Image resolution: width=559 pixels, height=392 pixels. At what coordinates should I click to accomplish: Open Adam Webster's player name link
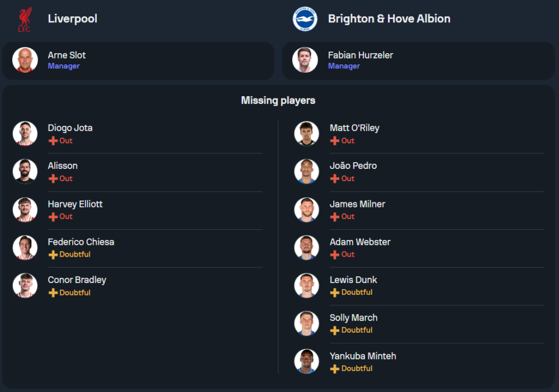(360, 242)
